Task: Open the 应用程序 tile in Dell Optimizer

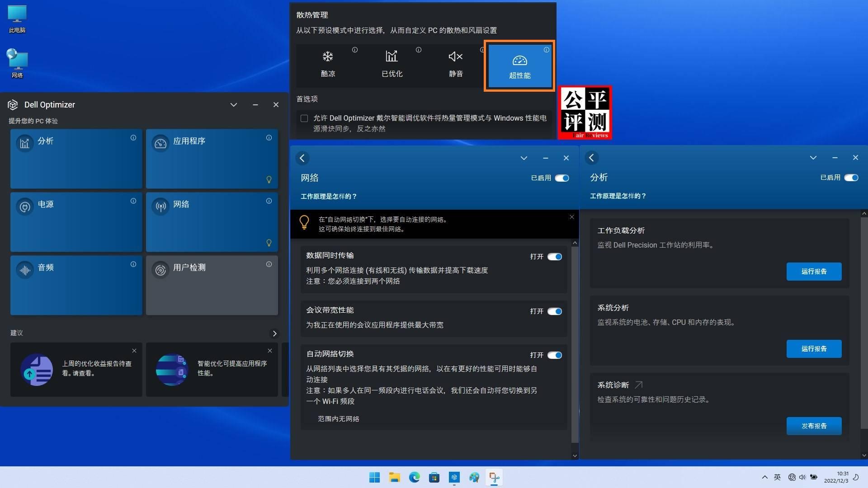Action: (212, 159)
